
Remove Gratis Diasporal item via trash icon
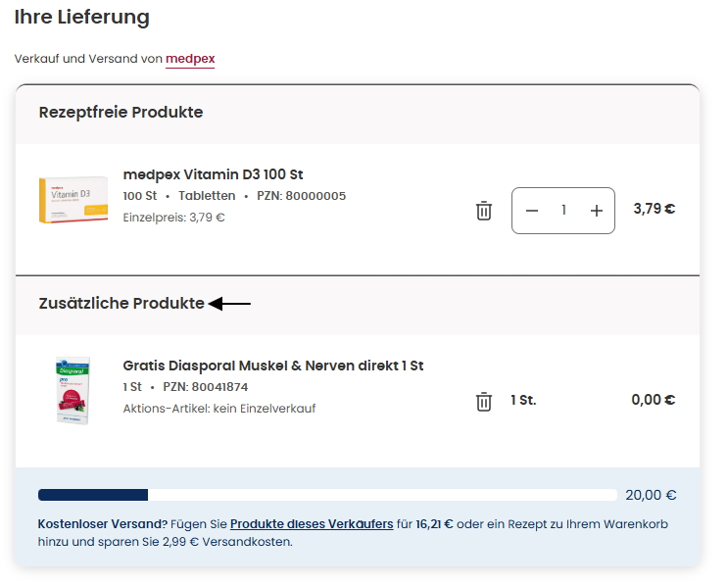tap(483, 402)
